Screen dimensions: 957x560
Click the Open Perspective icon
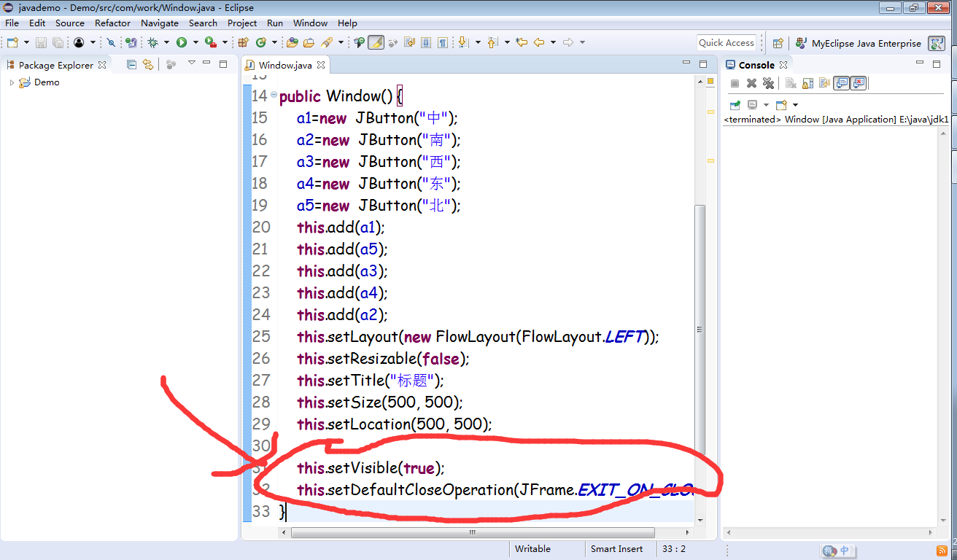(778, 43)
